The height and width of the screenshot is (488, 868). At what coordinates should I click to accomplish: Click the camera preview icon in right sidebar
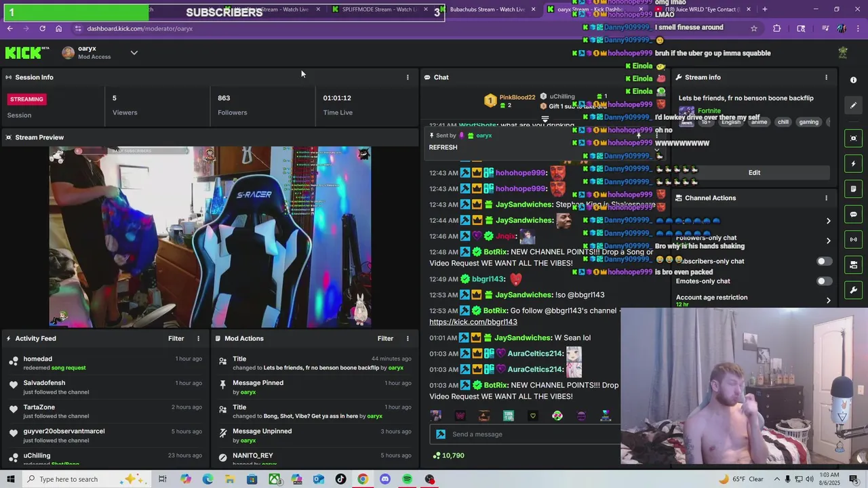pyautogui.click(x=853, y=138)
